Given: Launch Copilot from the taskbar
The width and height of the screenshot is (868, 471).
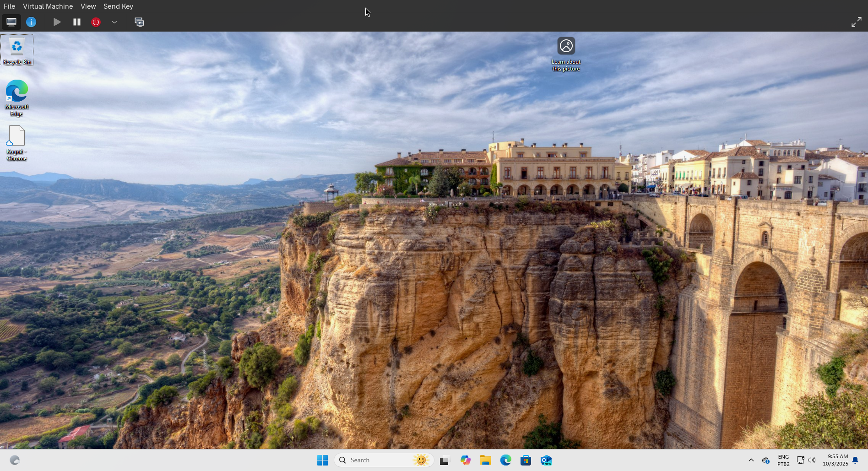Looking at the screenshot, I should coord(466,460).
